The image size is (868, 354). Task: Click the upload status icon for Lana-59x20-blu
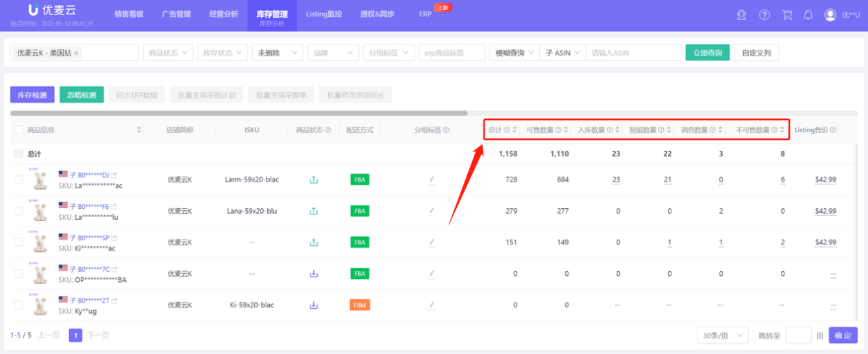[x=314, y=211]
